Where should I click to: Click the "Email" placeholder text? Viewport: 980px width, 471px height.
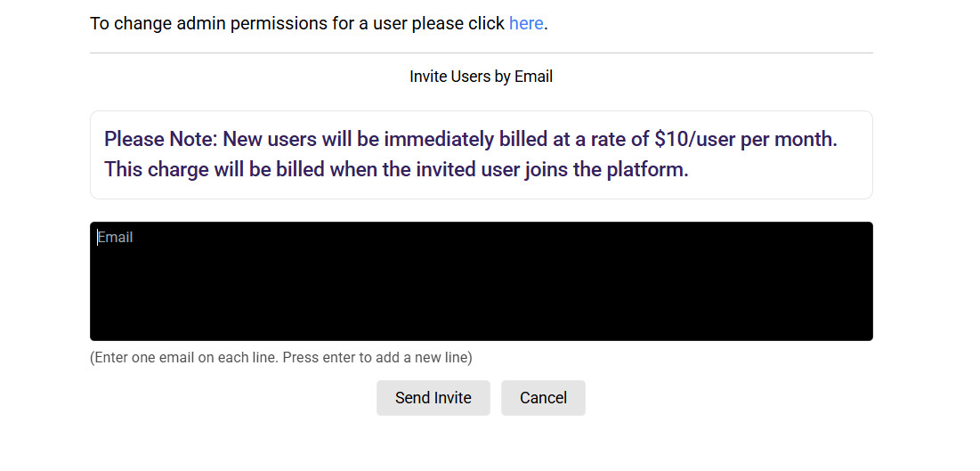pos(116,238)
